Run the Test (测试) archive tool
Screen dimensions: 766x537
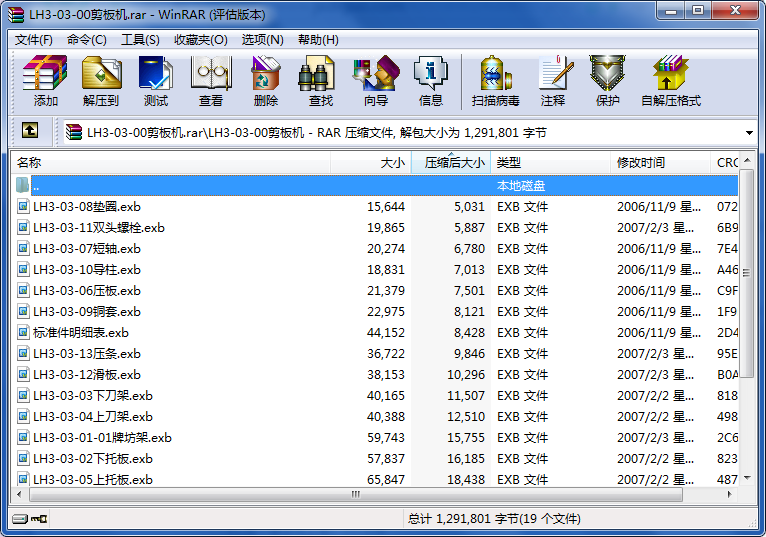(156, 81)
